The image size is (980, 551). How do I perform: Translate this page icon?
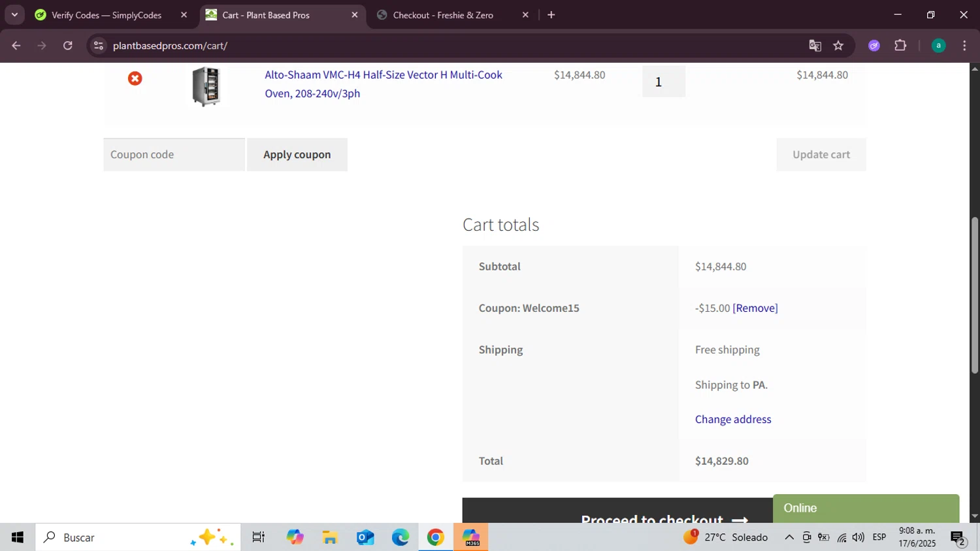click(815, 46)
